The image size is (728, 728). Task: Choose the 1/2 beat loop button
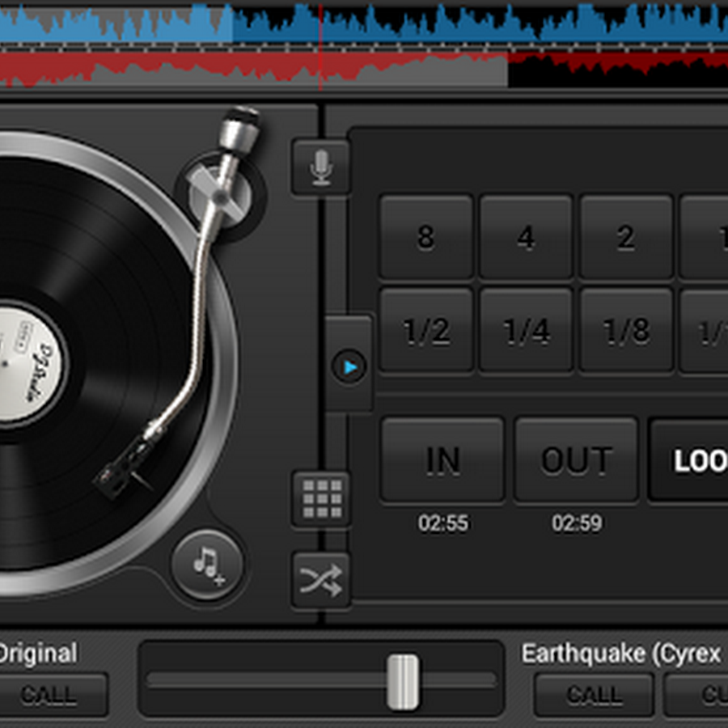click(x=425, y=331)
